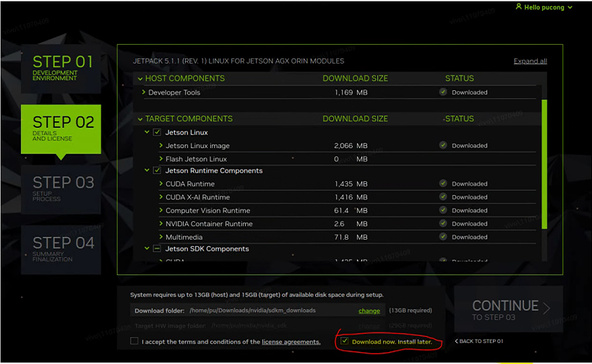Expand the Developer Tools row
Image resolution: width=592 pixels, height=364 pixels.
pyautogui.click(x=143, y=92)
